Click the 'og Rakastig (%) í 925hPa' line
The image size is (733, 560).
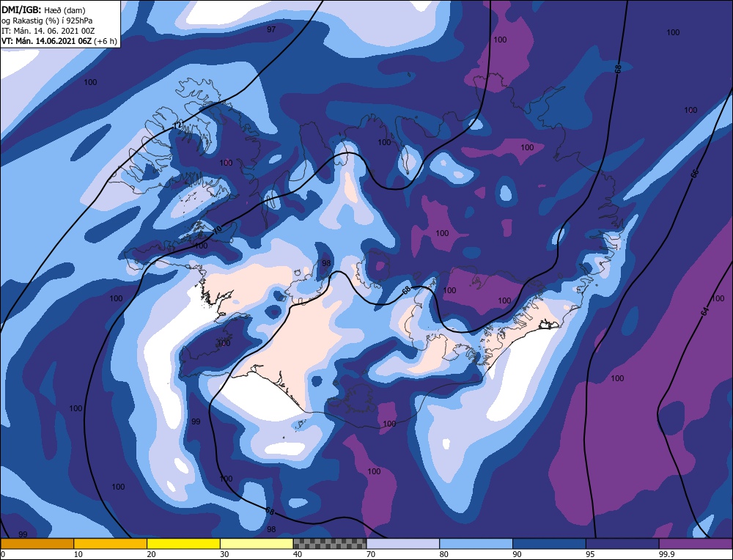tap(47, 21)
